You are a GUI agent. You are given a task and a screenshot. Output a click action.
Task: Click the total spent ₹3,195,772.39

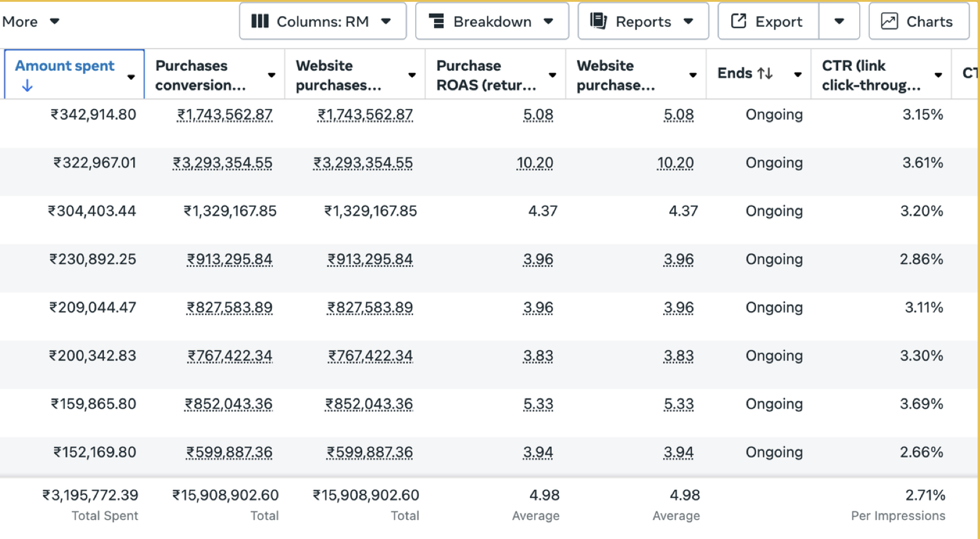point(90,495)
